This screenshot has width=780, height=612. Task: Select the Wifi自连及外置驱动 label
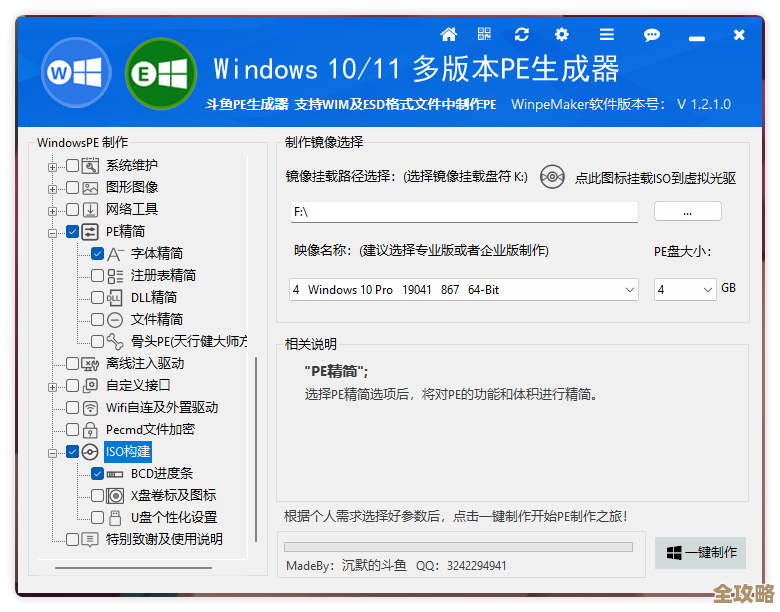(x=162, y=408)
